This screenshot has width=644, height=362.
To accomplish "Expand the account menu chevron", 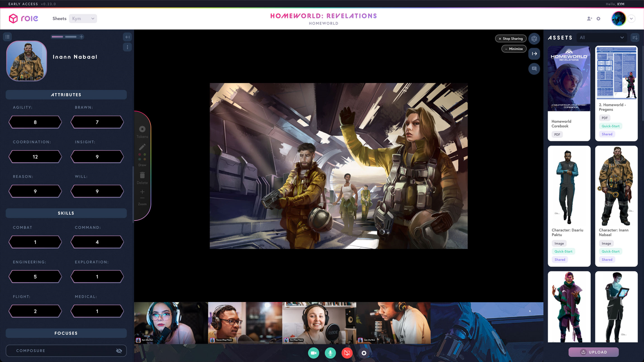I will (x=631, y=19).
